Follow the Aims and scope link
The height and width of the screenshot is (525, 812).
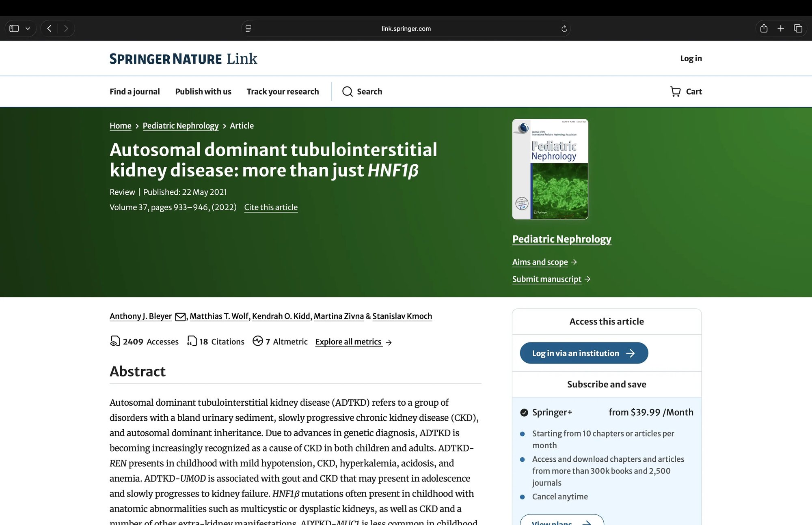pos(540,262)
